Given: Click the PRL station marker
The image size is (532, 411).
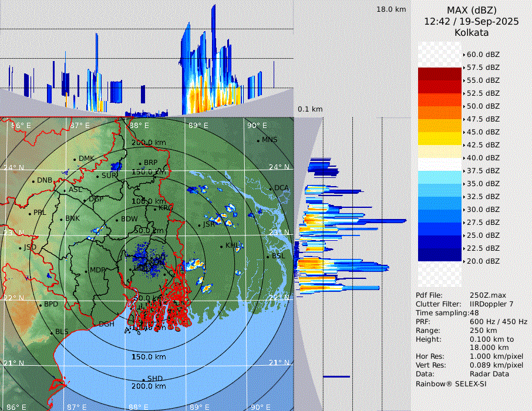Looking at the screenshot, I should (30, 213).
